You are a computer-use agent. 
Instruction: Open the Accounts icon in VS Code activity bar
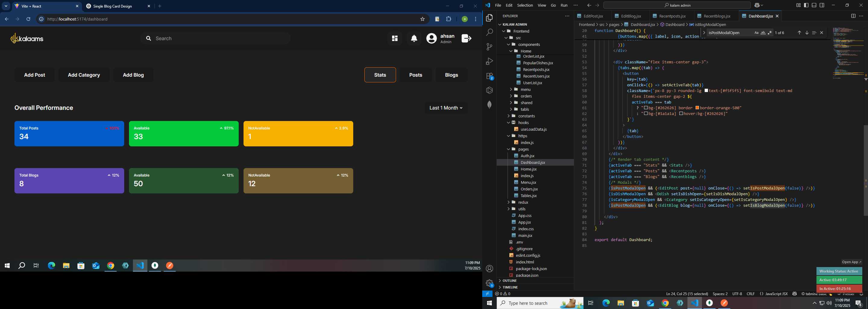coord(489,269)
